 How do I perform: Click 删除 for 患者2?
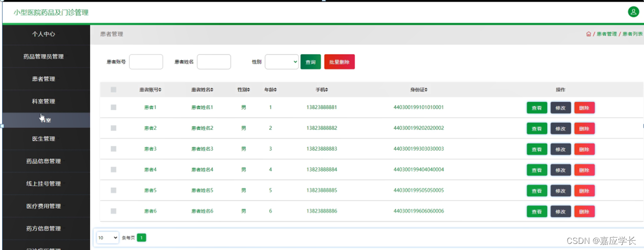[x=584, y=128]
